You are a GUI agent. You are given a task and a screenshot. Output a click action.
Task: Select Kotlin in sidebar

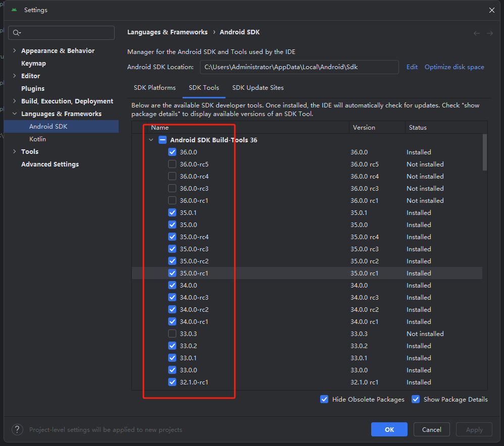click(x=37, y=139)
